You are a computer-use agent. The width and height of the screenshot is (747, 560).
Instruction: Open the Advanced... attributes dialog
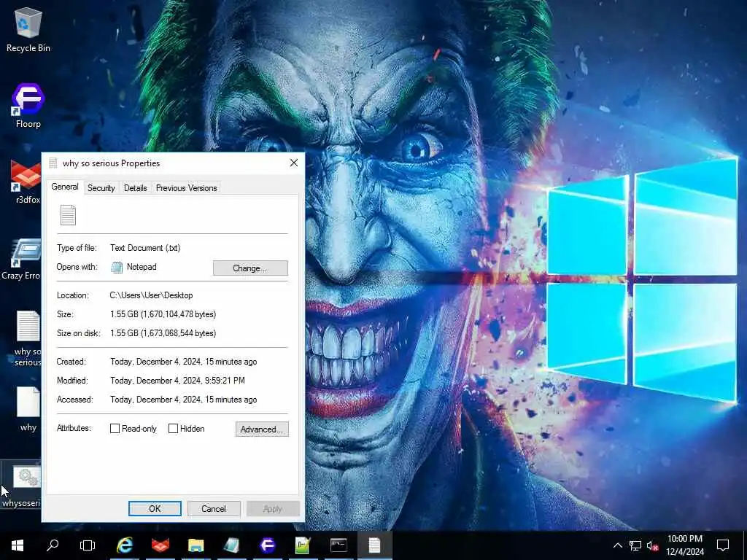tap(262, 429)
